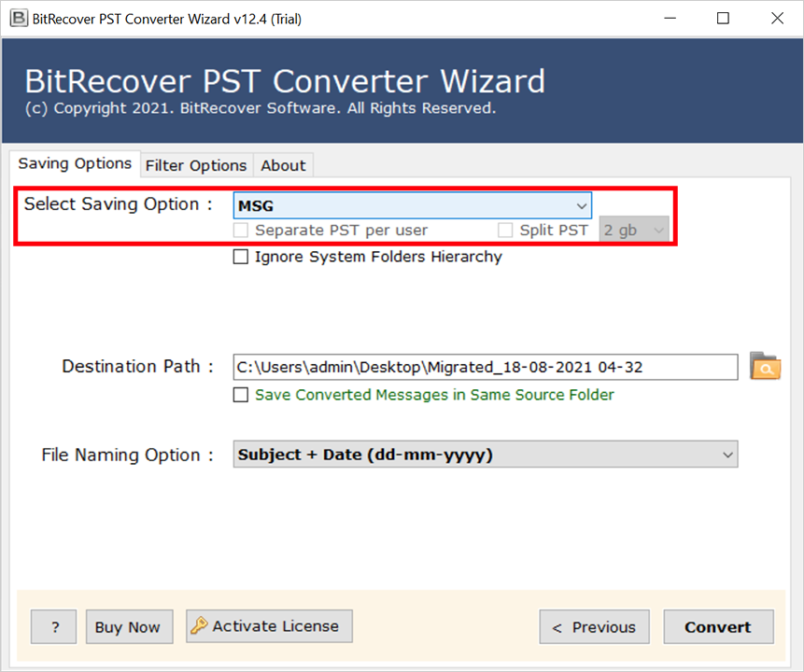Click the BitRecover app icon in title bar
This screenshot has height=672, width=804.
coord(17,18)
